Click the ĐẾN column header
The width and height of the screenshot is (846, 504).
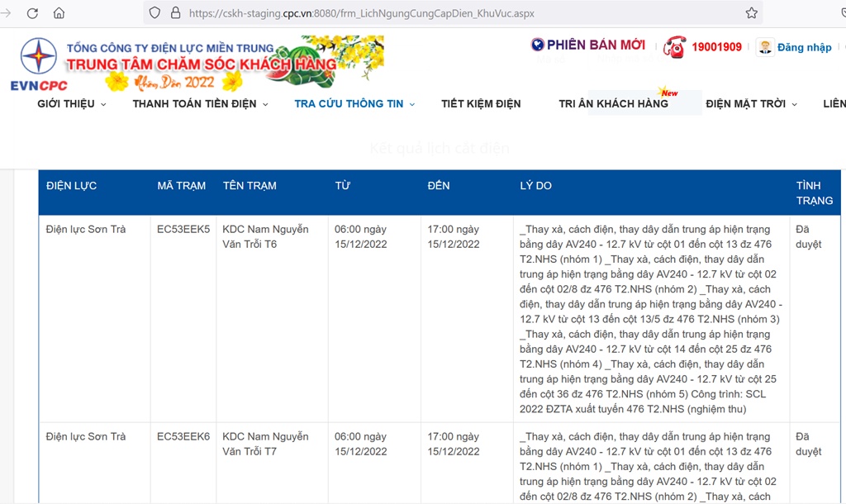(x=438, y=186)
